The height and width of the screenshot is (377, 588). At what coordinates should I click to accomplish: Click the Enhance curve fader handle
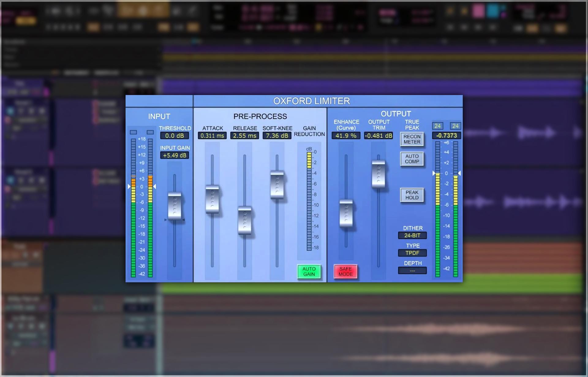click(346, 213)
